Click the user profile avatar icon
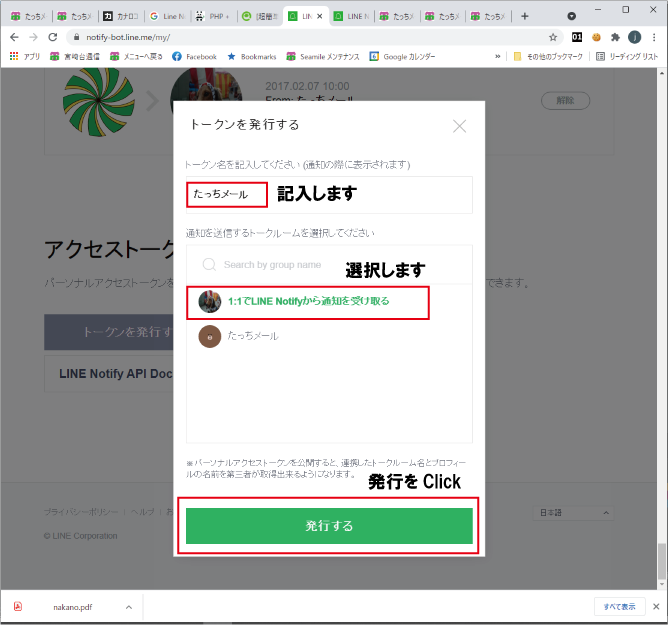Viewport: 668px width, 625px height. click(x=634, y=37)
